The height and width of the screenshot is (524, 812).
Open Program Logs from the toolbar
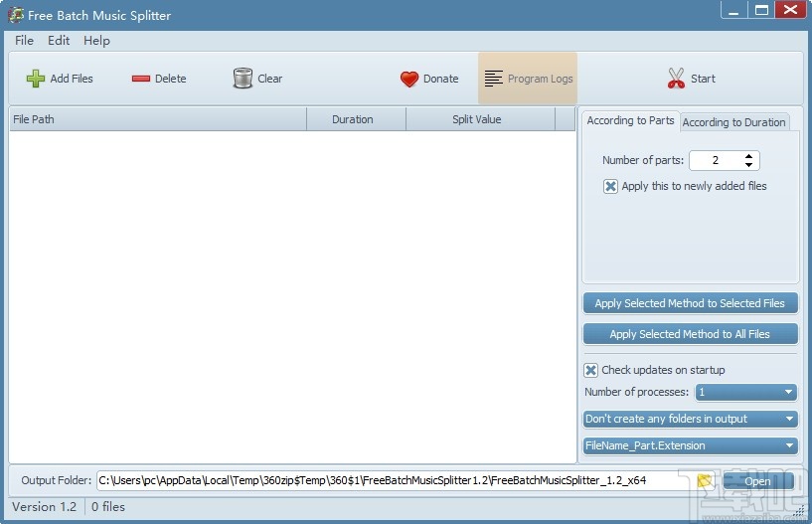(x=528, y=79)
